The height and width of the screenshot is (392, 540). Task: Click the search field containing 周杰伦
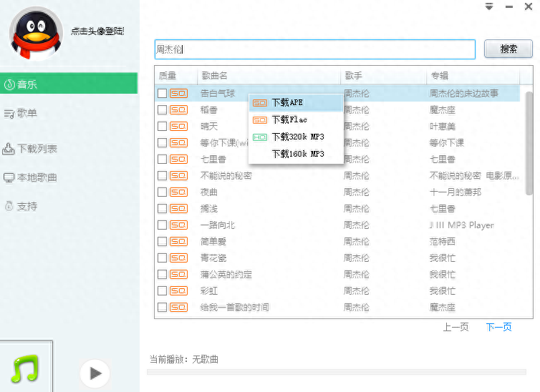pyautogui.click(x=315, y=49)
